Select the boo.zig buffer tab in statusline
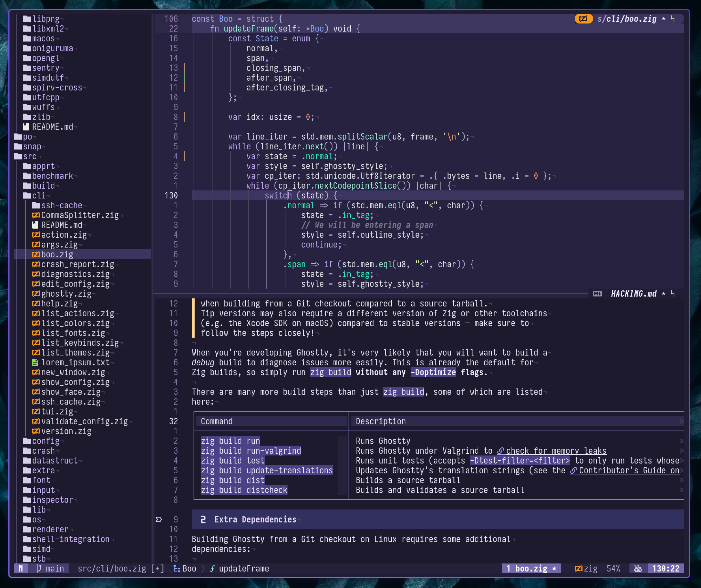 coord(531,568)
